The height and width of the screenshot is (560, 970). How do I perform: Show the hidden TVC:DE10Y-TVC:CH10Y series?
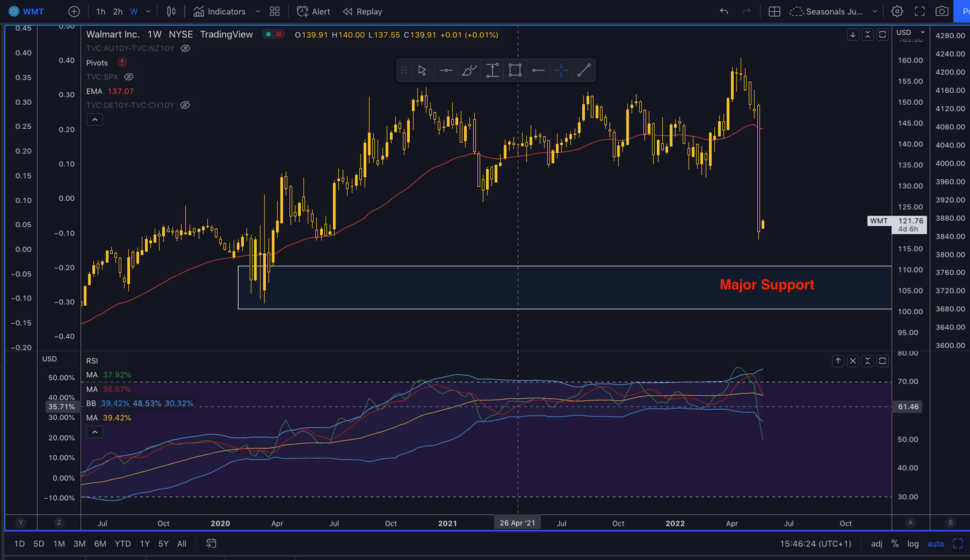(x=185, y=105)
